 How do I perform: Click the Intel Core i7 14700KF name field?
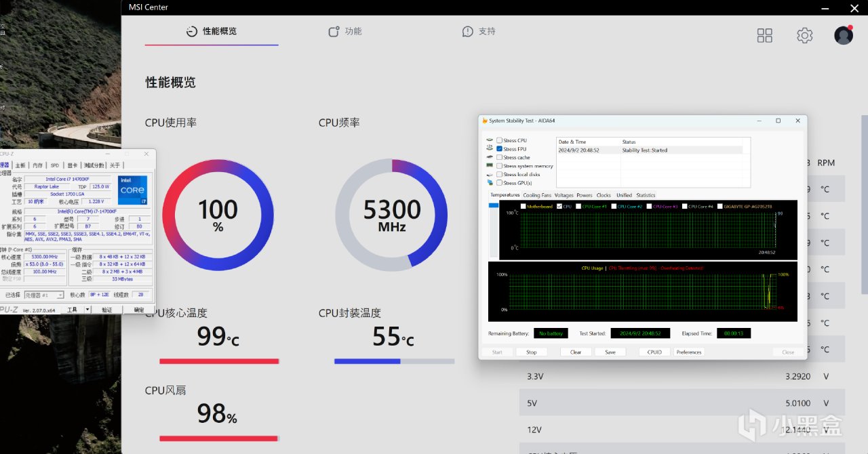[68, 179]
